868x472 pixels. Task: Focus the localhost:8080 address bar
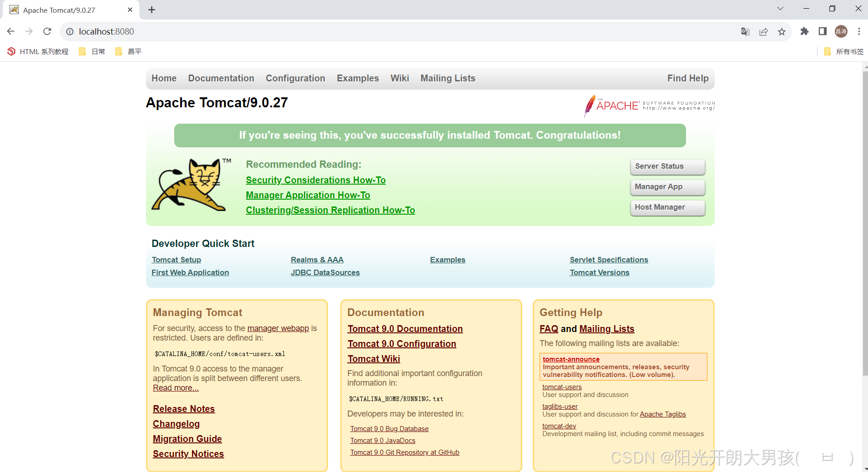400,31
